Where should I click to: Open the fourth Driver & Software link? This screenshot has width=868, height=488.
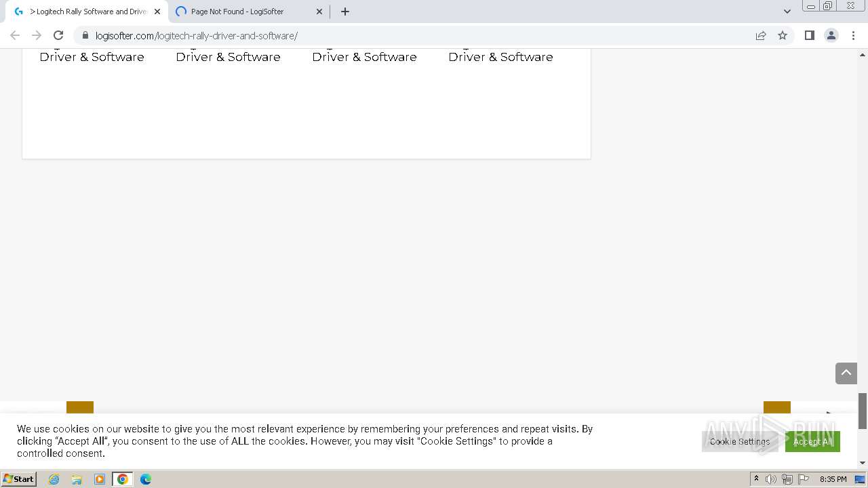(500, 57)
